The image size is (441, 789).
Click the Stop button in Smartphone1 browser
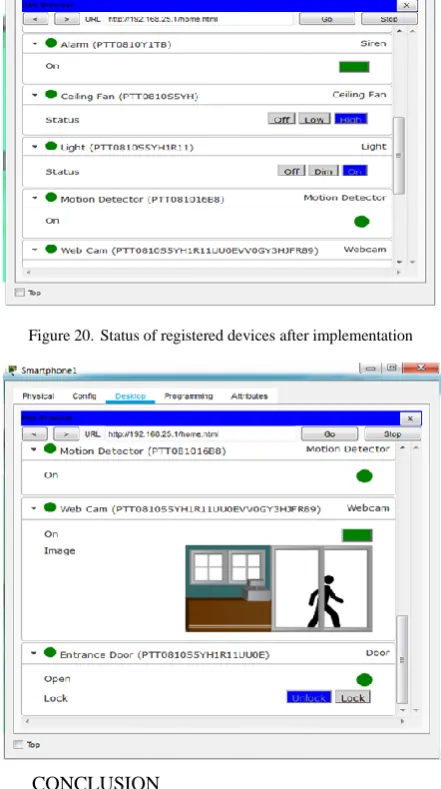pyautogui.click(x=393, y=434)
